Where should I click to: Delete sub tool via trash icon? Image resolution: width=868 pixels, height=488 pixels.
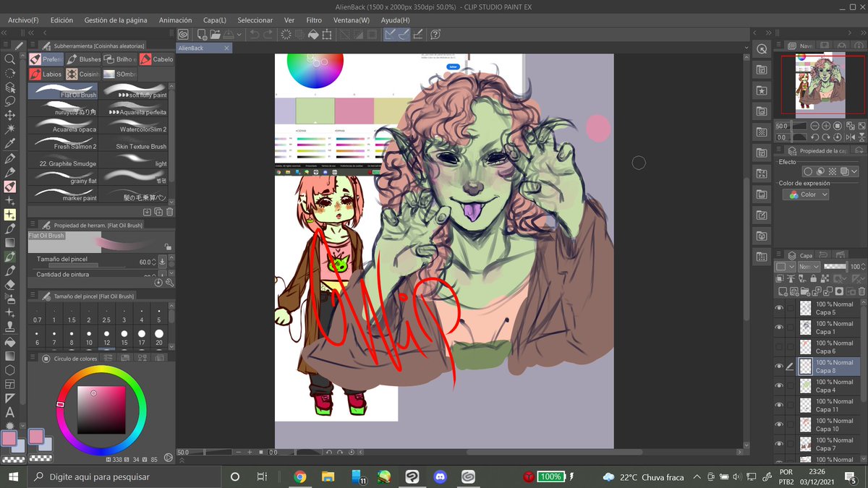point(169,212)
